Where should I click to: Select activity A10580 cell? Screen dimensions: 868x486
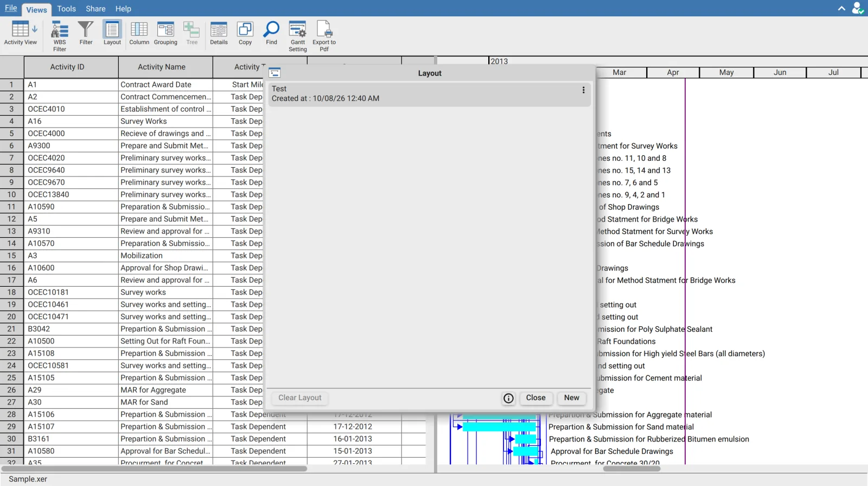[x=71, y=451]
